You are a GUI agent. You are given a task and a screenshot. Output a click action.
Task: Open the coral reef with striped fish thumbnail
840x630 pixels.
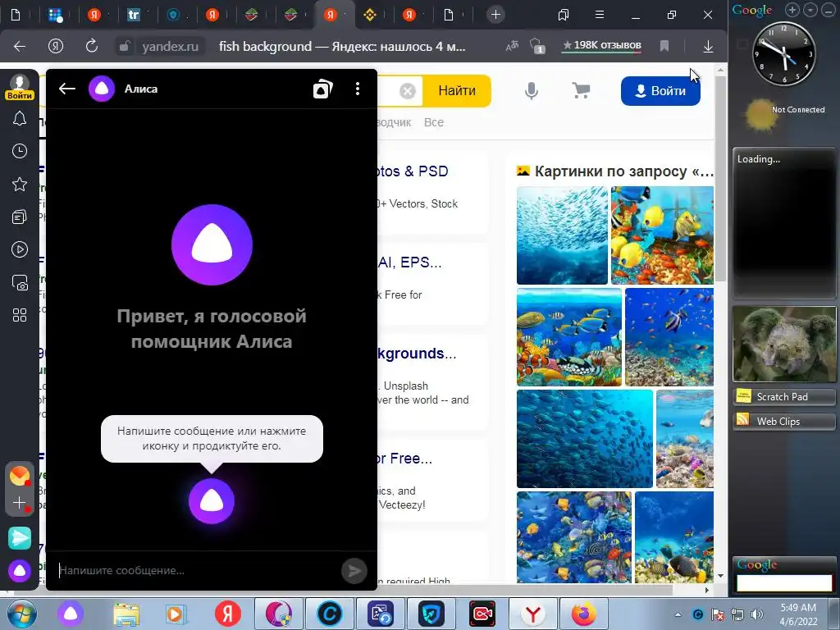(x=569, y=337)
